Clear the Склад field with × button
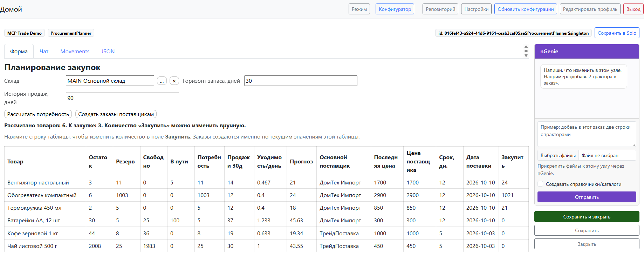644x263 pixels. [x=174, y=81]
